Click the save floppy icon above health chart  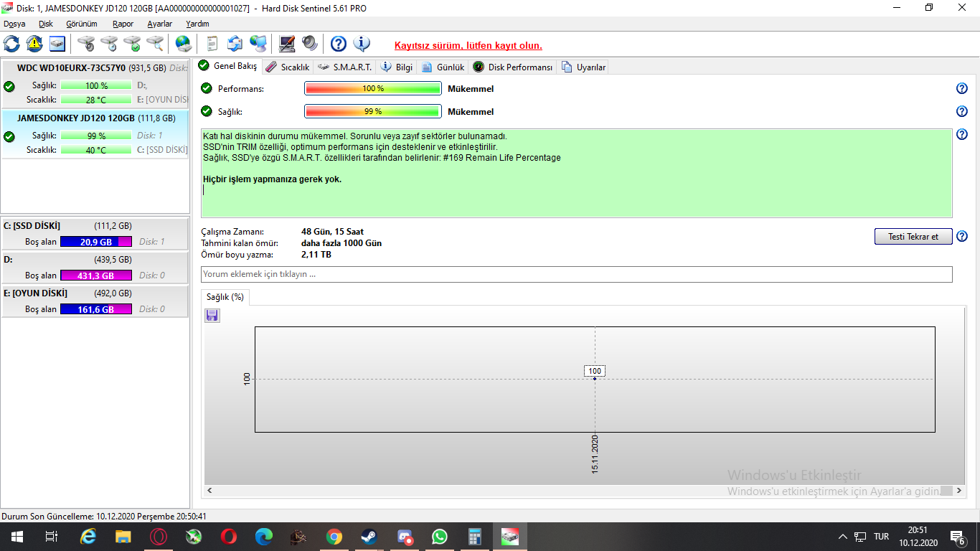tap(212, 316)
